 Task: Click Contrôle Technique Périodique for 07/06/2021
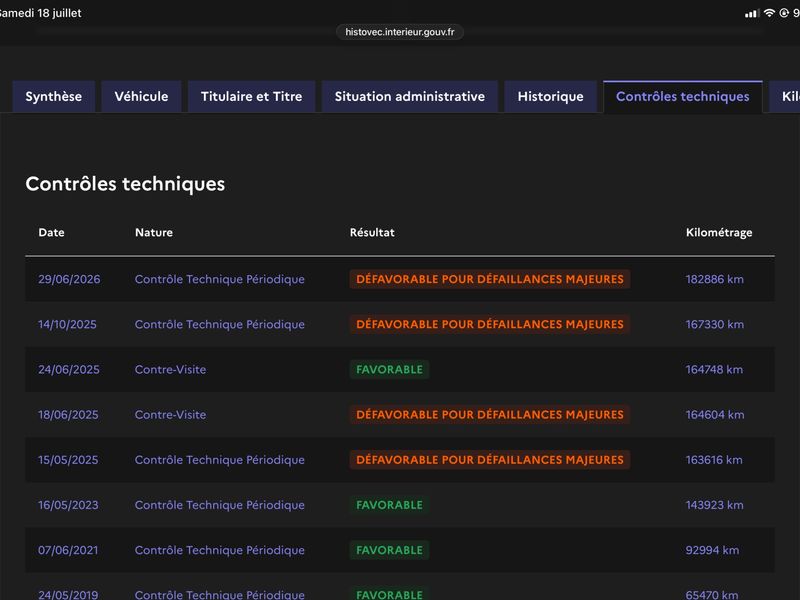click(x=220, y=550)
